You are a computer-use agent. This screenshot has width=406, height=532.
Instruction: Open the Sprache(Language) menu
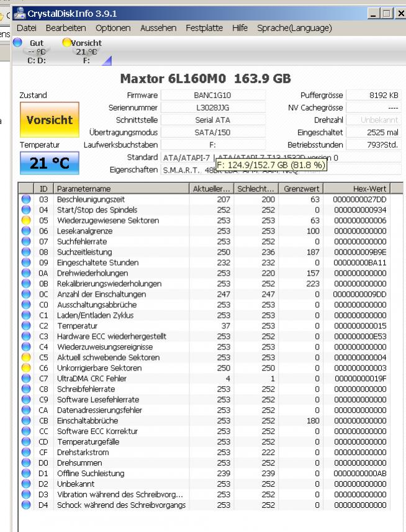coord(294,28)
